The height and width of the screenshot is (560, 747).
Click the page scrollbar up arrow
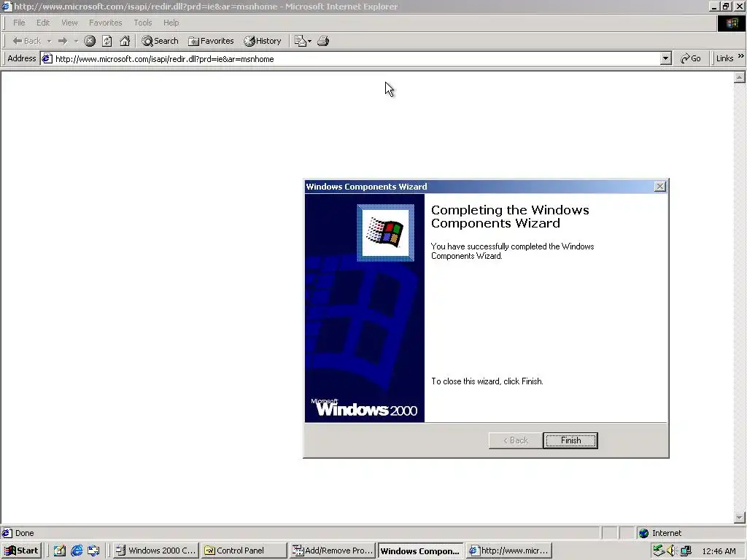(x=740, y=77)
